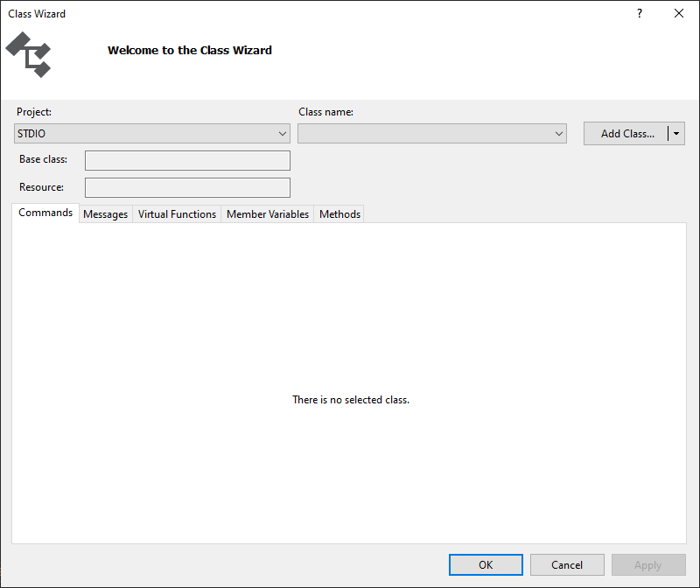
Task: Click the 'Project:' label
Action: [x=34, y=112]
